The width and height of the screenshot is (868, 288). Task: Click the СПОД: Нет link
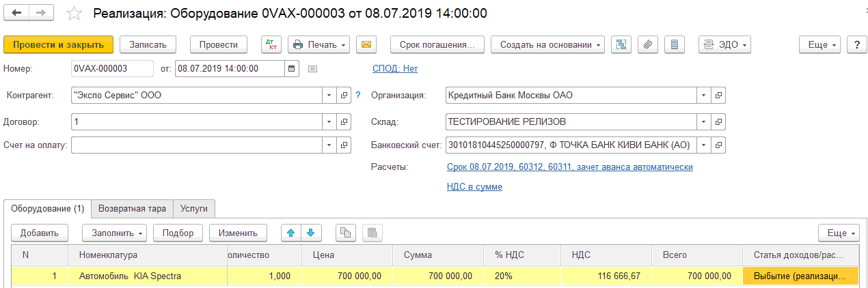pos(394,68)
